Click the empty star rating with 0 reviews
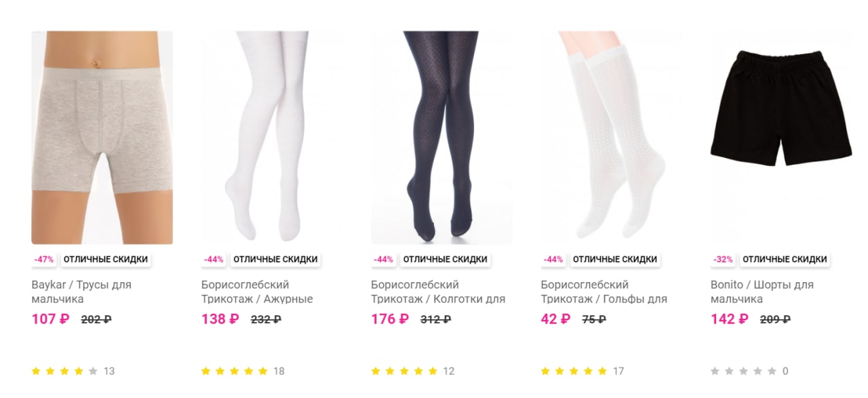 743,371
